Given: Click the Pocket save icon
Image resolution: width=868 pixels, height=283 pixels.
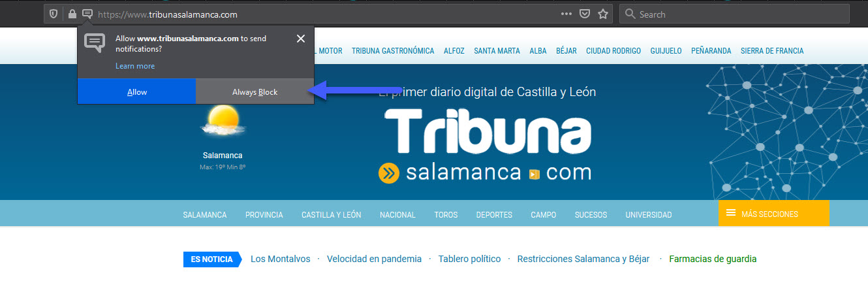Looking at the screenshot, I should [x=585, y=14].
